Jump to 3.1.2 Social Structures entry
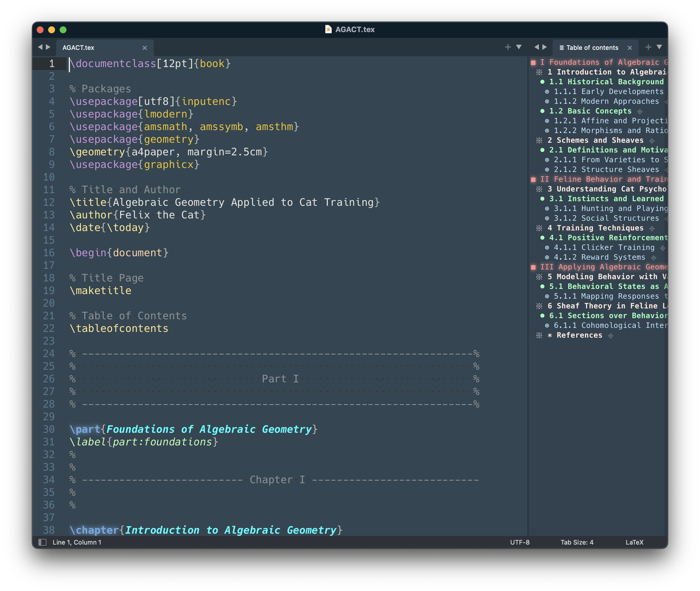 pos(606,218)
